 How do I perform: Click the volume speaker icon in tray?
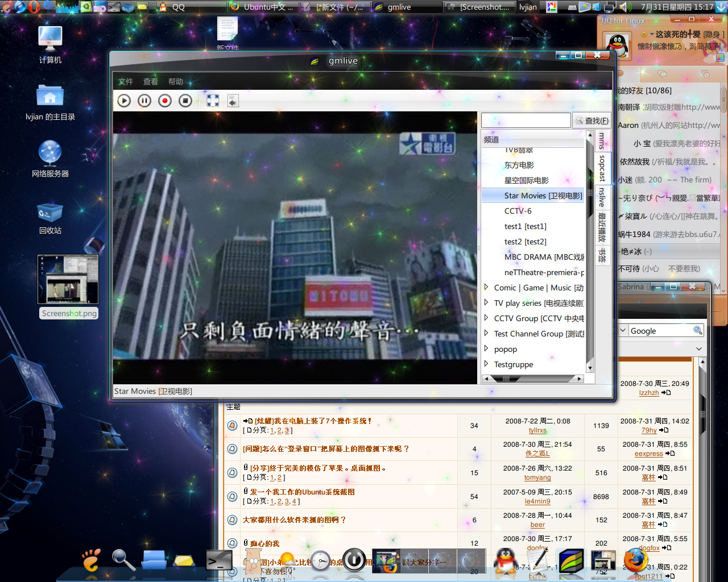point(624,7)
